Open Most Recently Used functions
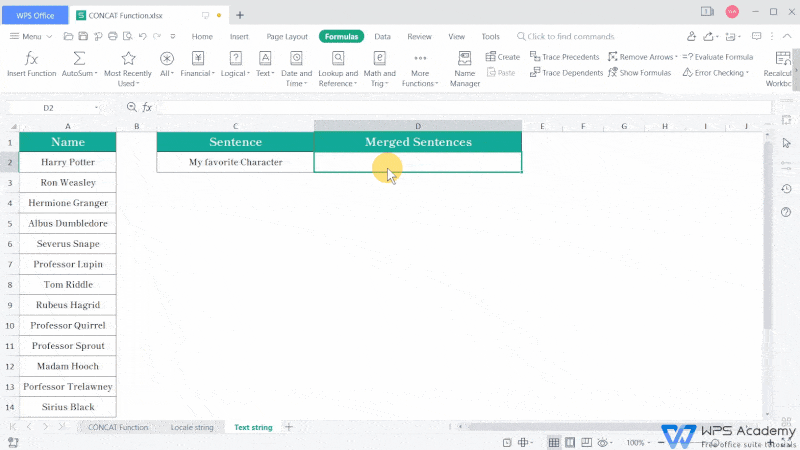 [128, 69]
